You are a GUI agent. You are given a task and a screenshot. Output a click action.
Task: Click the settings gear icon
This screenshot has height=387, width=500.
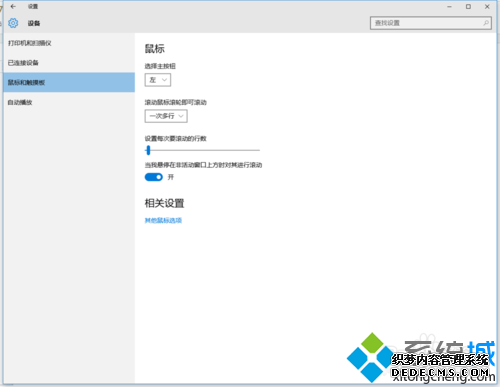click(13, 23)
